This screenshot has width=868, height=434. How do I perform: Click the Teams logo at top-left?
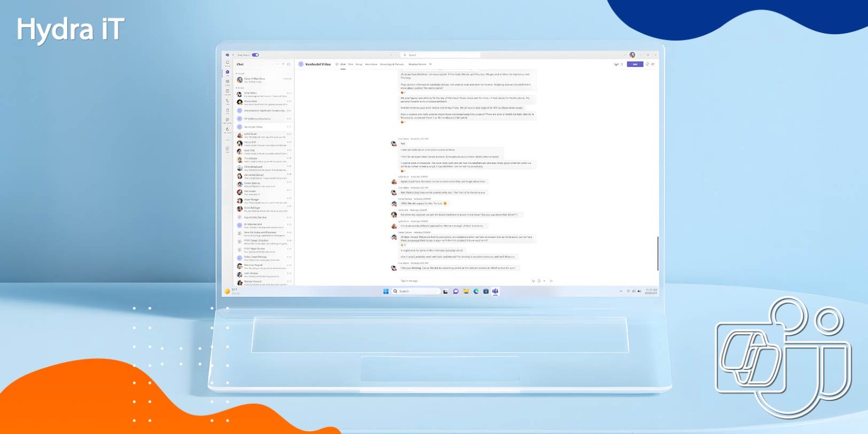(227, 55)
